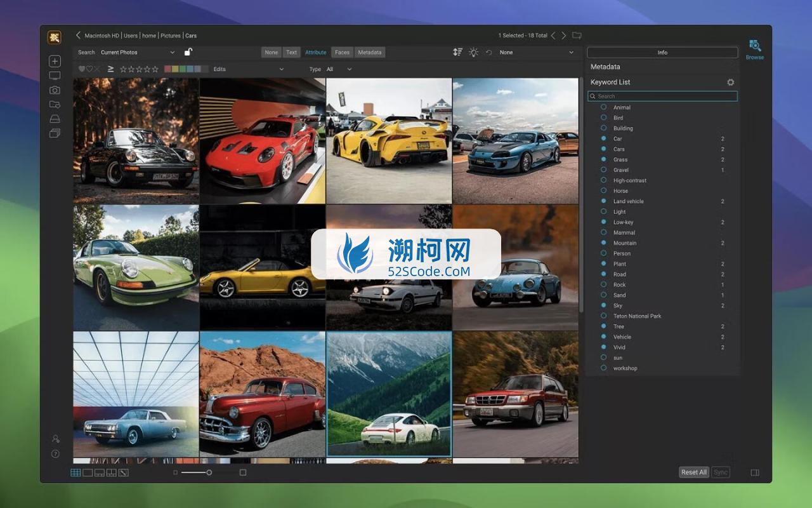Open the Info tab in right panel

pyautogui.click(x=662, y=53)
